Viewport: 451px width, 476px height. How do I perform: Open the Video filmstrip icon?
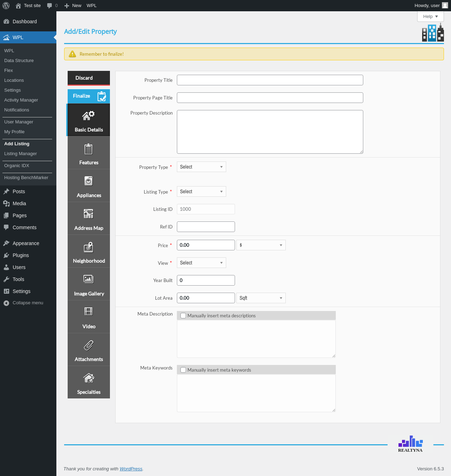point(88,311)
